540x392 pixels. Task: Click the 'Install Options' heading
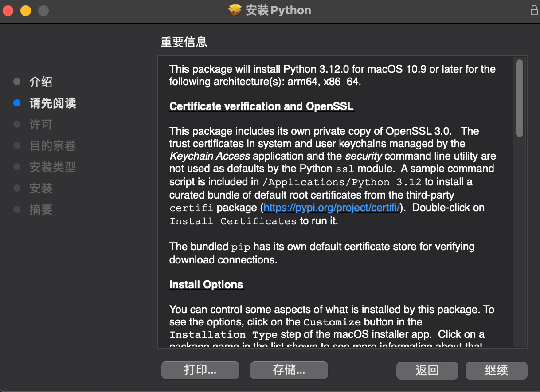tap(206, 285)
